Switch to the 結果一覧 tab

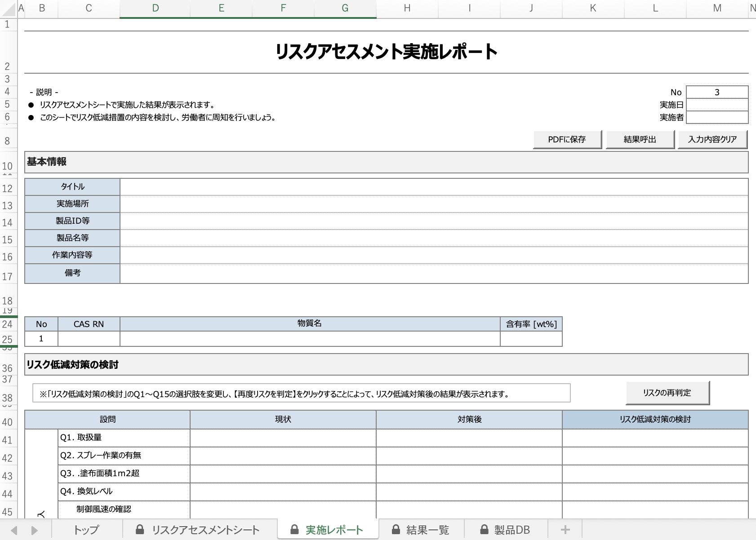[428, 529]
